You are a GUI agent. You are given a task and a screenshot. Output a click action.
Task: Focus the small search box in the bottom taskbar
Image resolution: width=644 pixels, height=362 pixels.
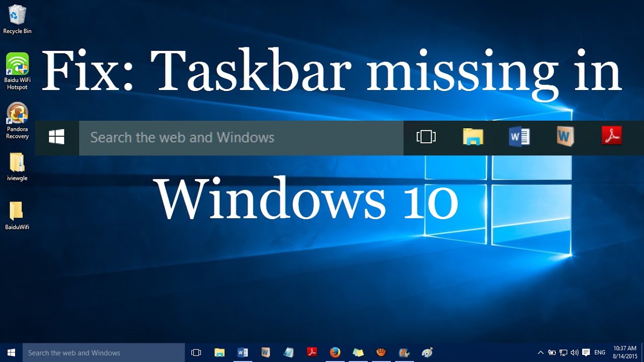point(104,352)
